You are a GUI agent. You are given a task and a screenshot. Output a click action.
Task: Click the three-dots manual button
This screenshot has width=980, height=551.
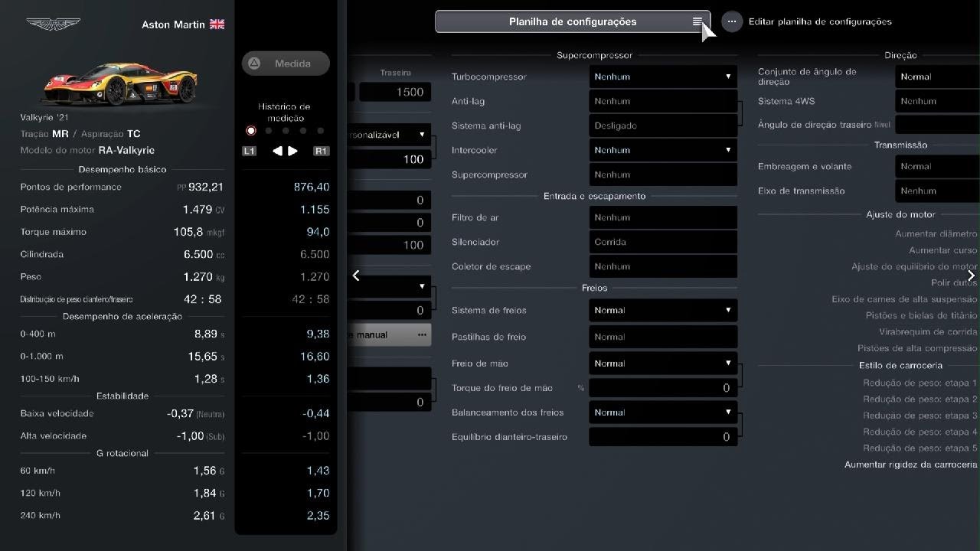(x=389, y=334)
